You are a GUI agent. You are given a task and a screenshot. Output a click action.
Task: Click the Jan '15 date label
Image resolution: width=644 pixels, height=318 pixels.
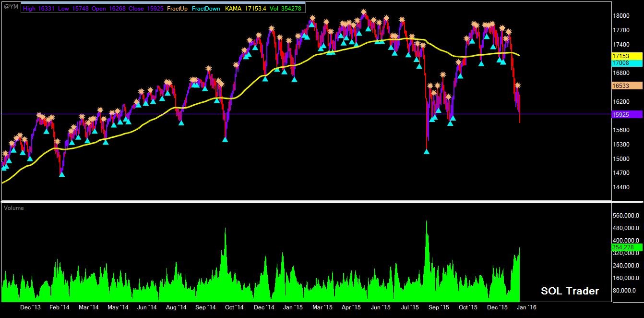point(293,307)
